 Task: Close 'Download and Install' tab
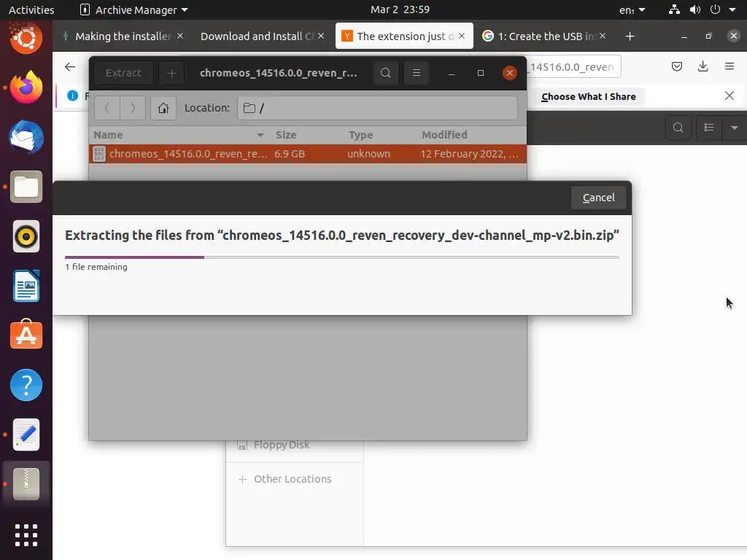(x=321, y=36)
